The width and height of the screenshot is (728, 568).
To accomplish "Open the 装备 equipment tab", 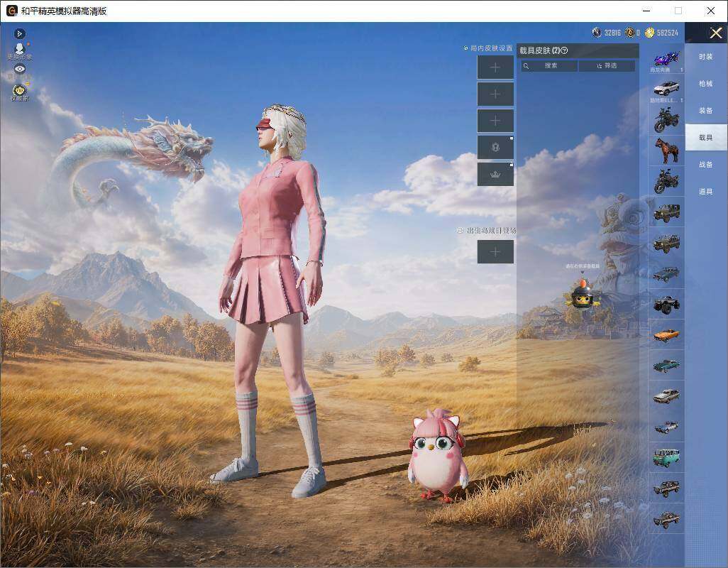I will click(x=706, y=111).
